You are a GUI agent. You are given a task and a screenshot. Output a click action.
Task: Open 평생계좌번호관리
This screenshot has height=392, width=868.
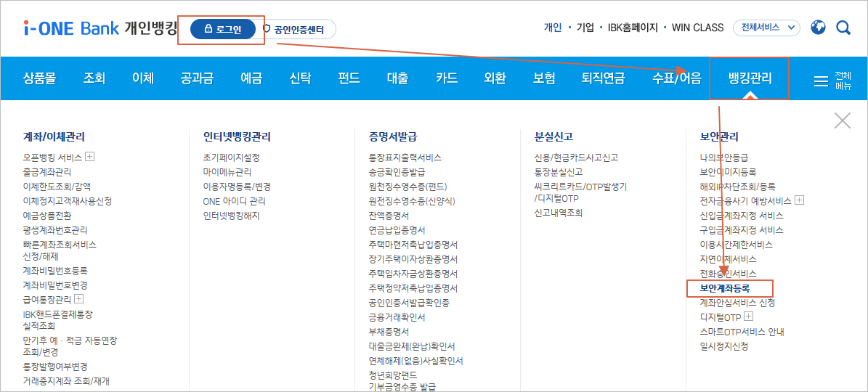click(x=55, y=229)
